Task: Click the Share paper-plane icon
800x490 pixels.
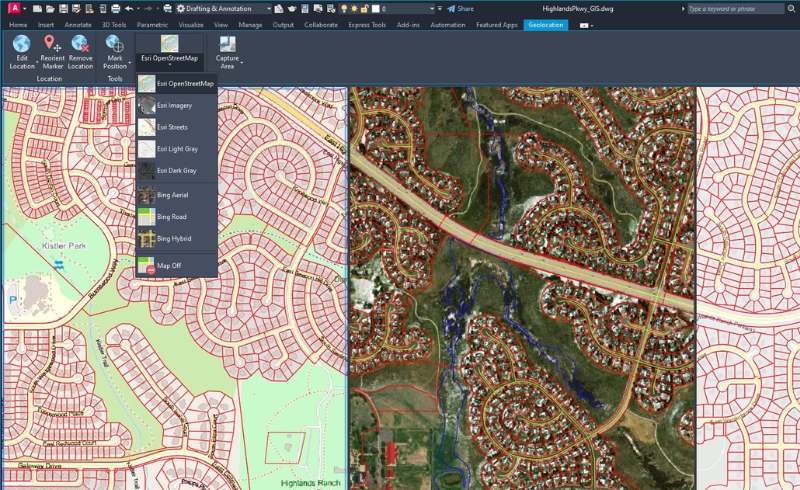Action: (x=451, y=9)
